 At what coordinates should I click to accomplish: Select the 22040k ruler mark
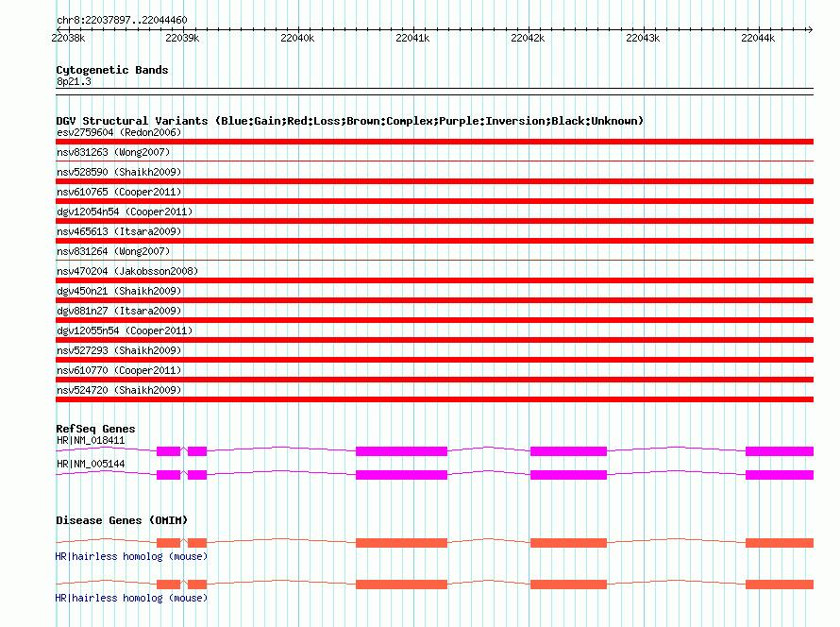(x=297, y=38)
